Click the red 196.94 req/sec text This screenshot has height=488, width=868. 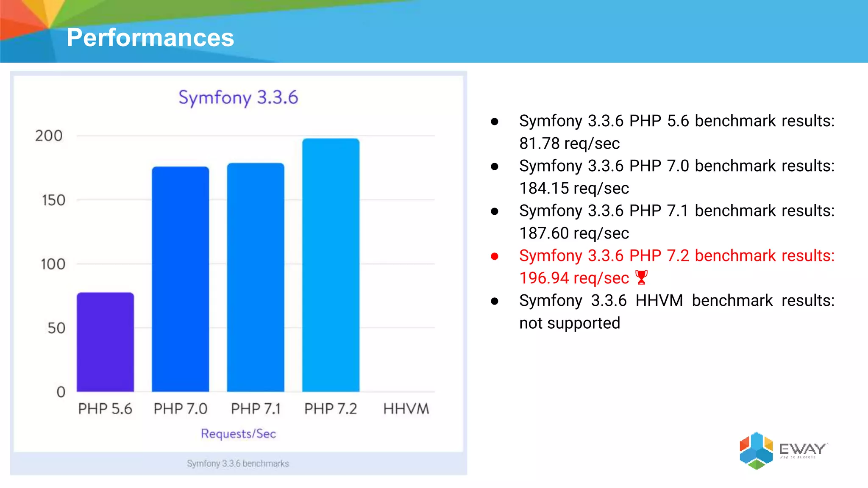coord(574,278)
